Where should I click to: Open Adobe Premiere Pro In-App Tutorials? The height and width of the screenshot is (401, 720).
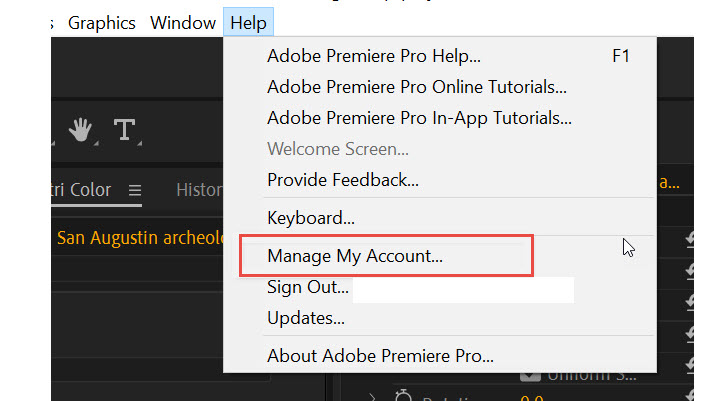point(419,118)
